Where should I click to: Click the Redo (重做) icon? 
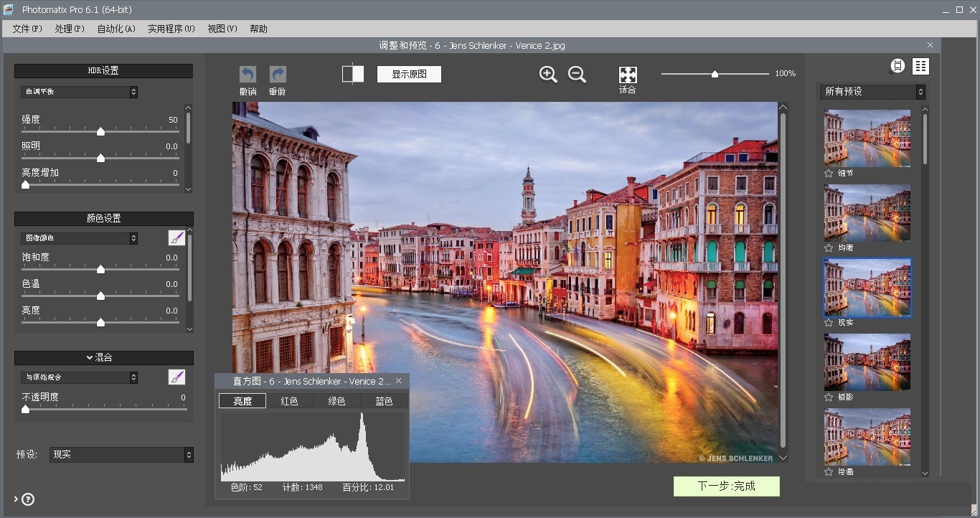point(278,74)
